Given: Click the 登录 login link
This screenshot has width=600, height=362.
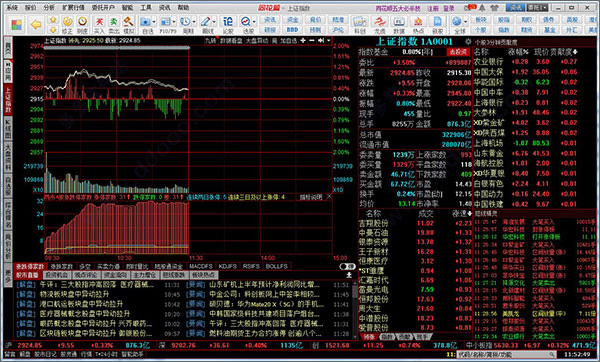Looking at the screenshot, I should 448,8.
